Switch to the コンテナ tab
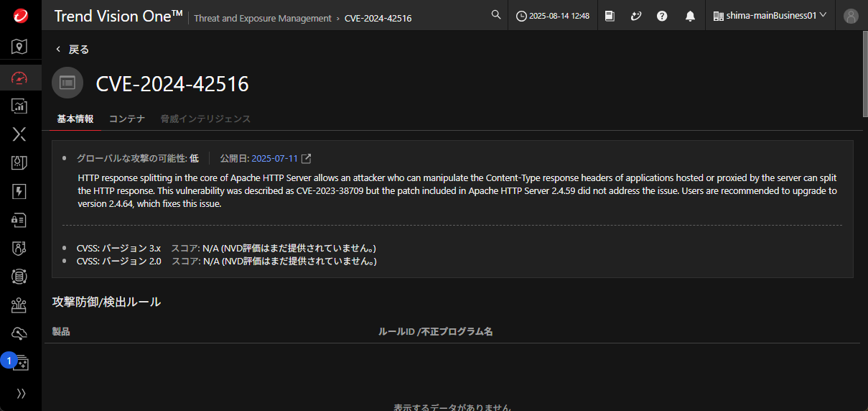The image size is (868, 411). 127,119
